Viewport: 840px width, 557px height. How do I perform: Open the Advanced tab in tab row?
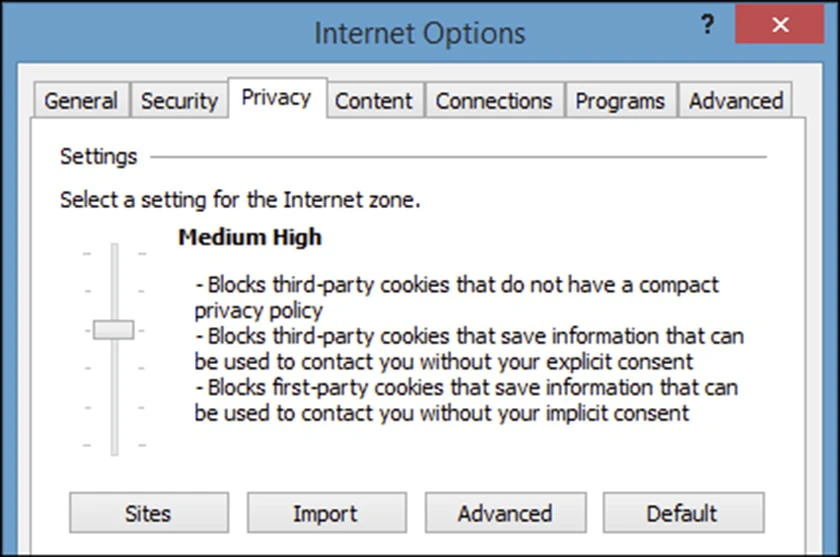(736, 100)
